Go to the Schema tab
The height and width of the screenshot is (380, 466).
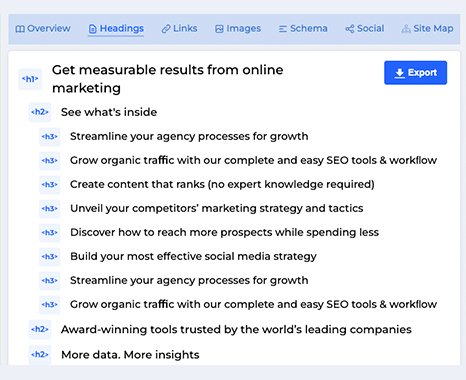coord(303,29)
